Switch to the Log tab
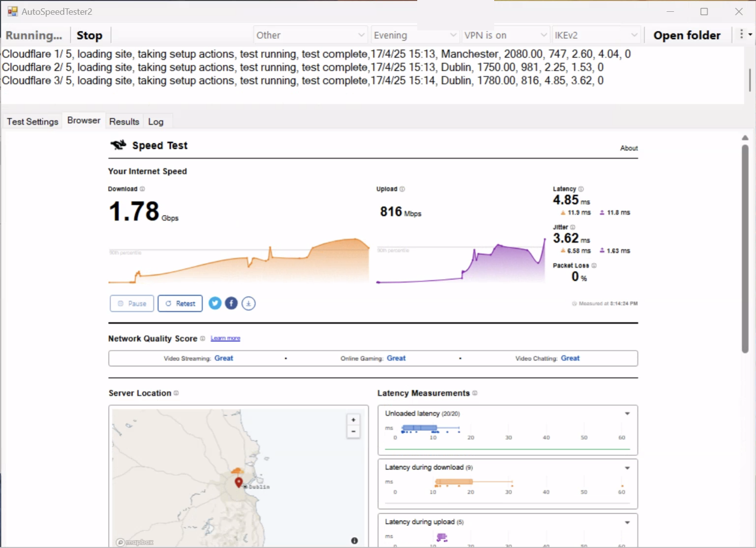 (x=156, y=122)
